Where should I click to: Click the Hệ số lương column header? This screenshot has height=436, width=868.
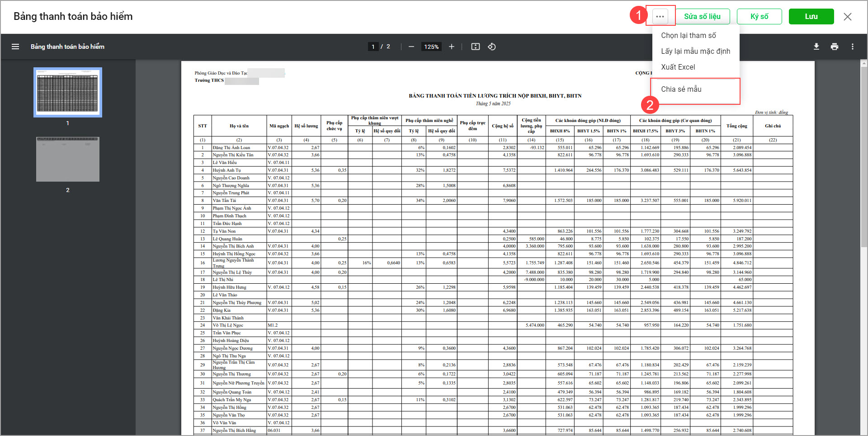[x=306, y=126]
